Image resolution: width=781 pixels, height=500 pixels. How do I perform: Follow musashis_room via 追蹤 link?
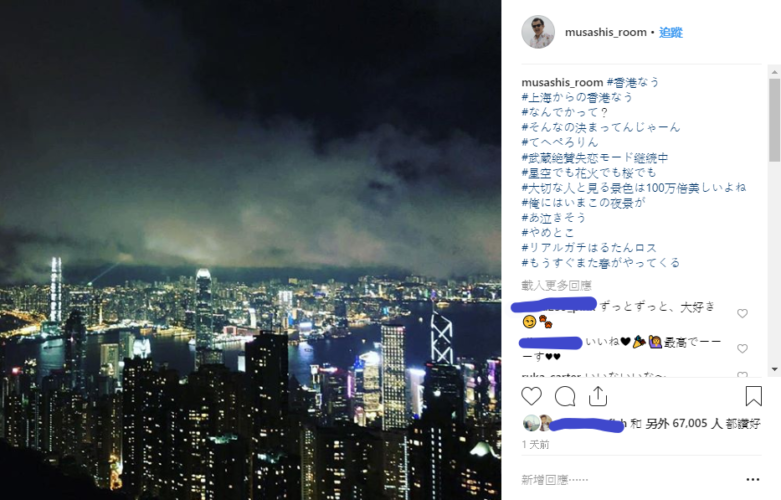(670, 32)
